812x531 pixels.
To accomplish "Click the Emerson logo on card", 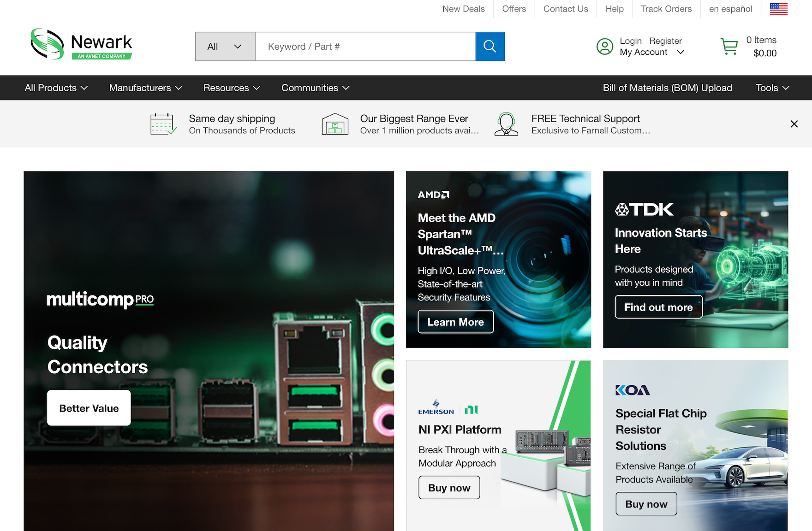I will (436, 407).
